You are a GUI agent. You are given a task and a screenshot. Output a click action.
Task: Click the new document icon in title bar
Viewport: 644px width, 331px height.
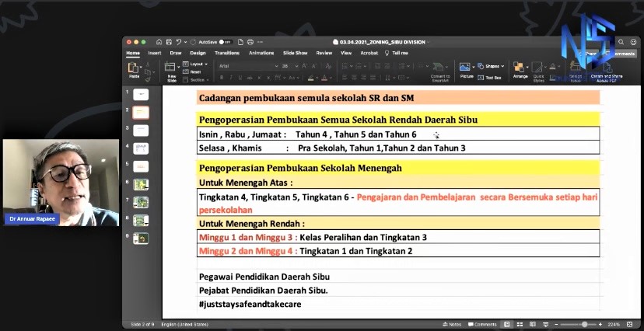[x=240, y=42]
